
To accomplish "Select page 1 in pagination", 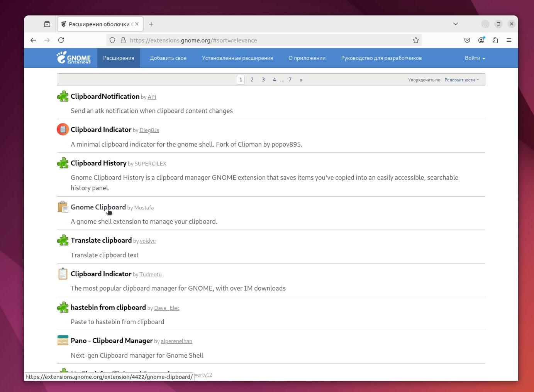I will click(x=241, y=79).
